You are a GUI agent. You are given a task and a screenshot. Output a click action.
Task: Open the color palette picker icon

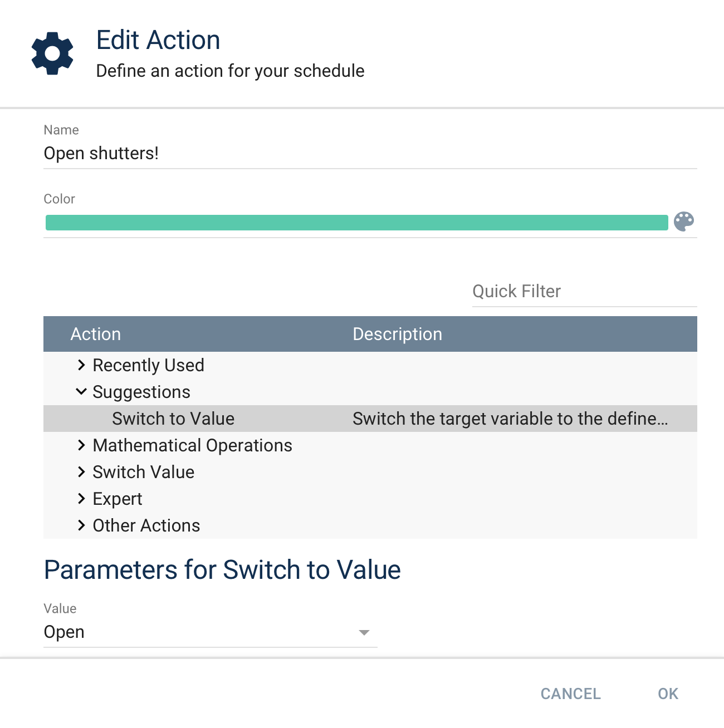pyautogui.click(x=684, y=222)
